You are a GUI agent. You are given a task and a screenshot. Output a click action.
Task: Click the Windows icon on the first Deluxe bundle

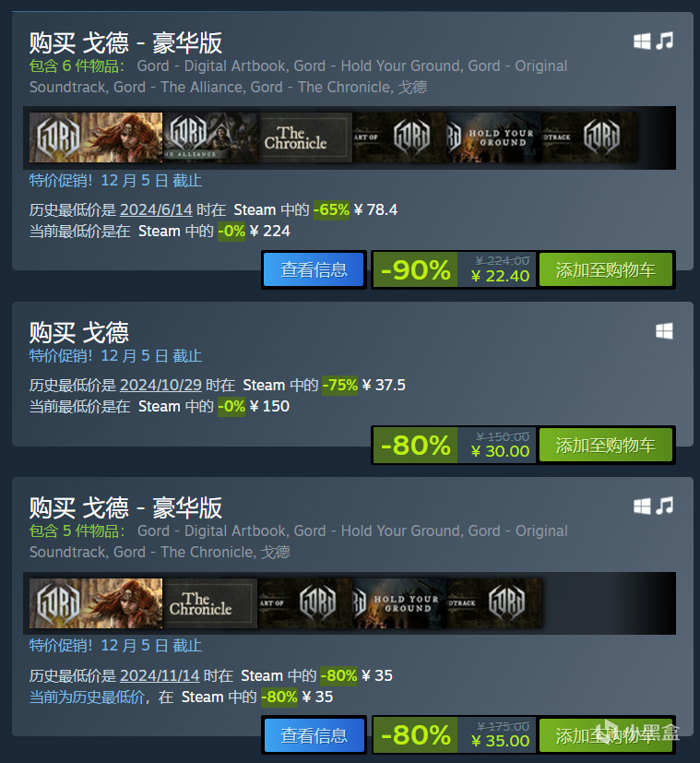click(642, 42)
